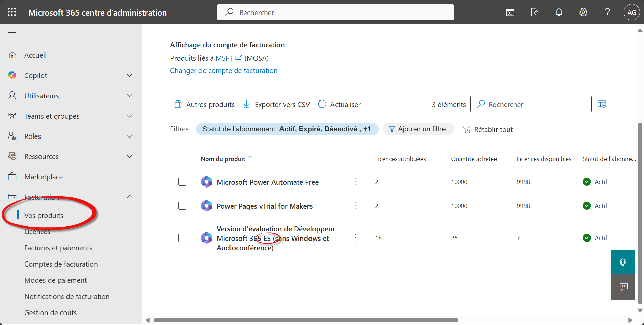
Task: Collapse the navigation hamburger menu
Action: 12,34
